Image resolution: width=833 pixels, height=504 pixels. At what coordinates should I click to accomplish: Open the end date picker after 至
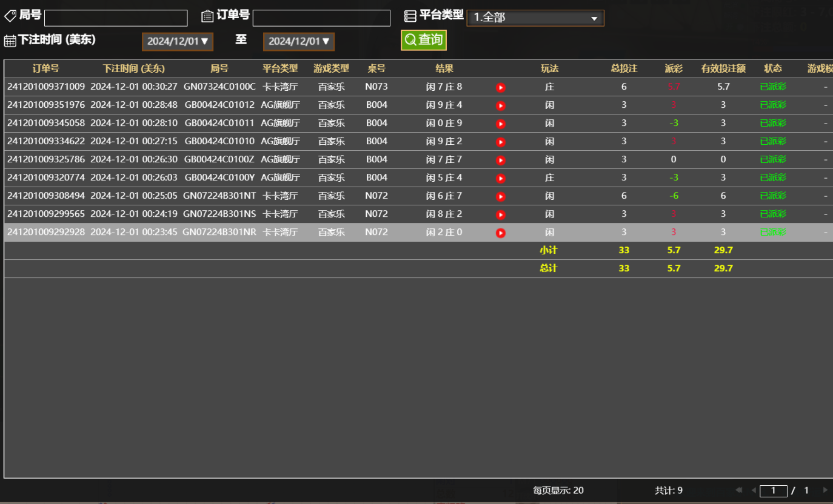click(x=298, y=41)
